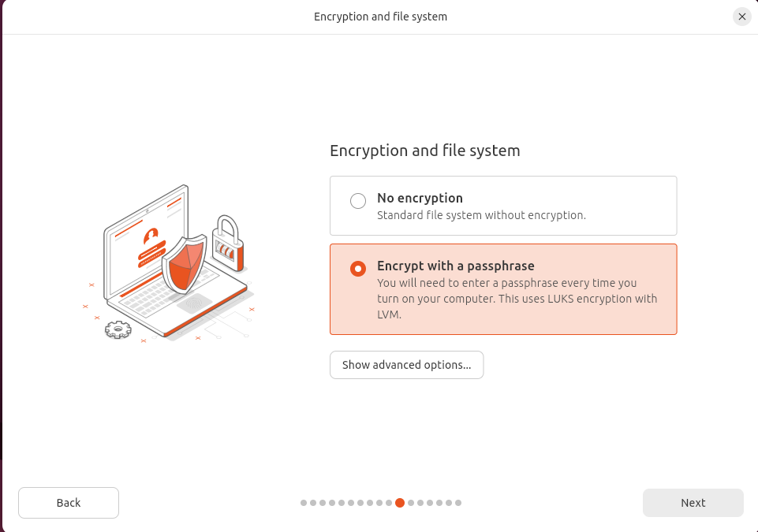
Task: Click the LUKS encryption description text
Action: pos(517,299)
